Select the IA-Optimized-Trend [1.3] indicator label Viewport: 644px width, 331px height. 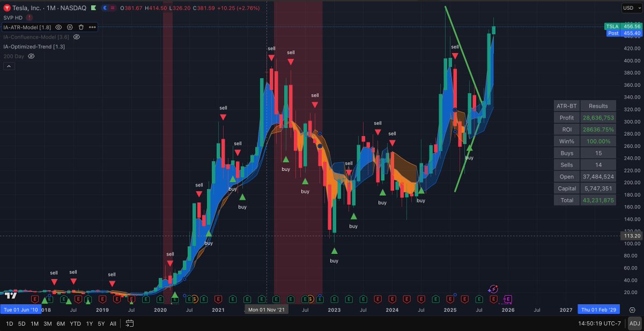tap(34, 47)
